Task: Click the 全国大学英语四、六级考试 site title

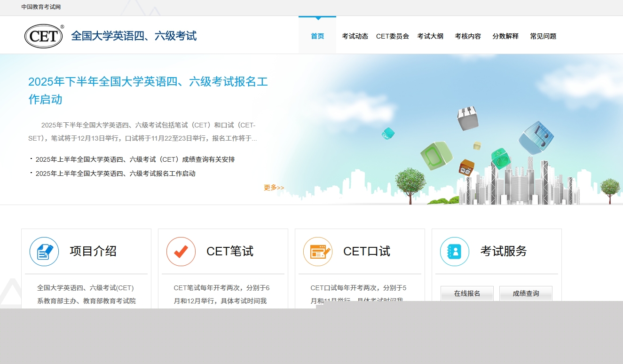Action: coord(134,36)
